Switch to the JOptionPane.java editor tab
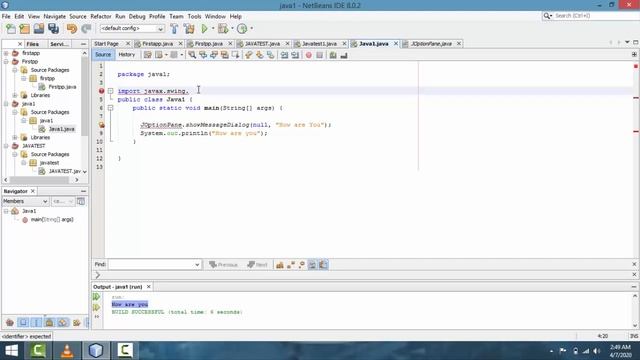 (x=431, y=44)
